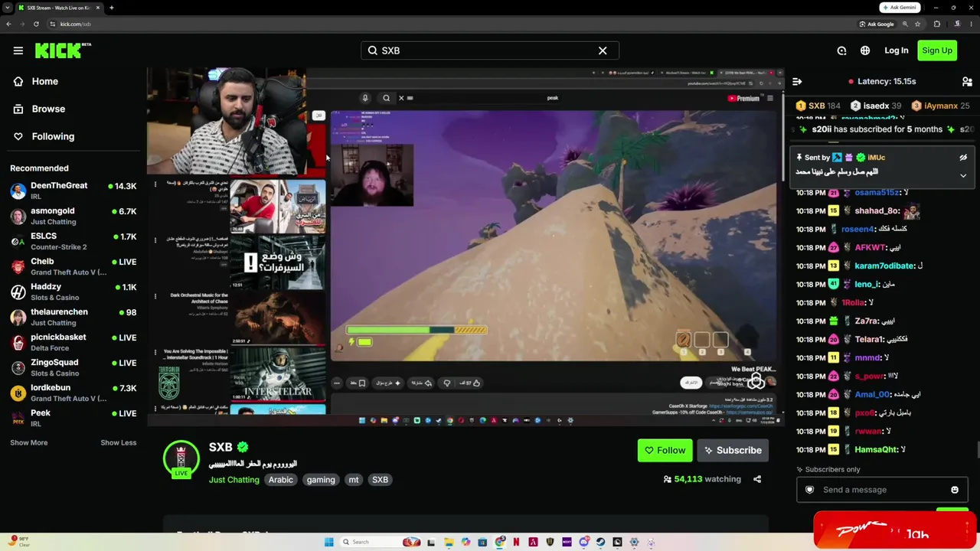The width and height of the screenshot is (980, 551).
Task: Select the gaming tag
Action: [x=321, y=480]
